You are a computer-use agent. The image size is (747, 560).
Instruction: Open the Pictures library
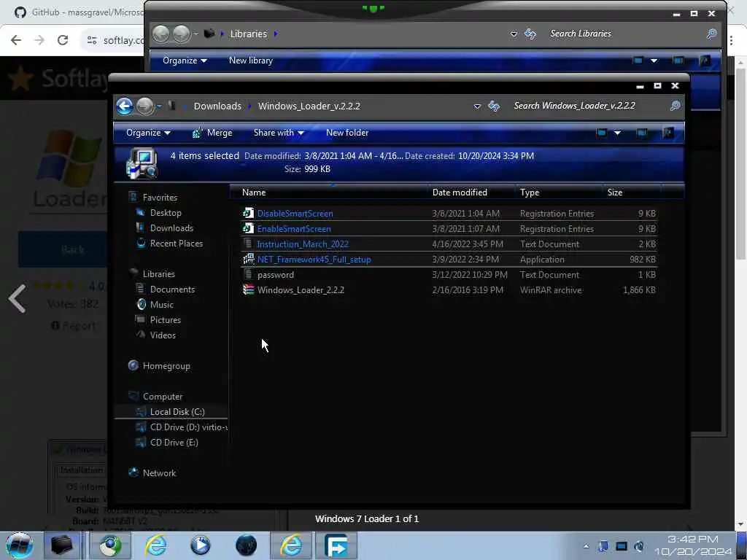pos(166,320)
